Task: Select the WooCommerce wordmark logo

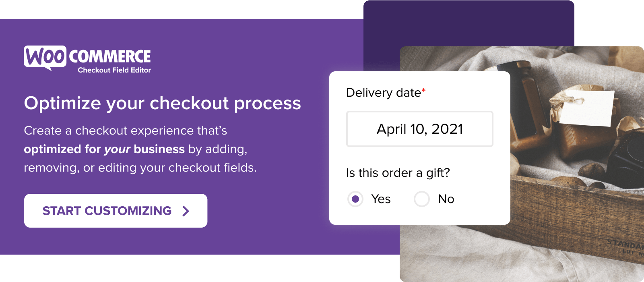Action: coord(110,56)
